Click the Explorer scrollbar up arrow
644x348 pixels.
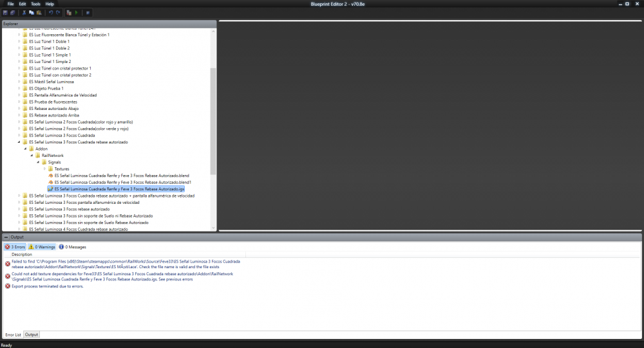click(213, 31)
